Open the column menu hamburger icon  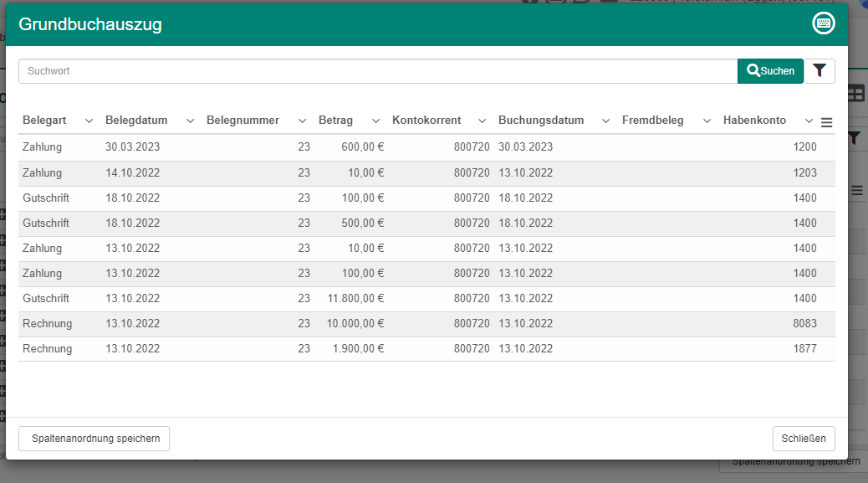(826, 122)
